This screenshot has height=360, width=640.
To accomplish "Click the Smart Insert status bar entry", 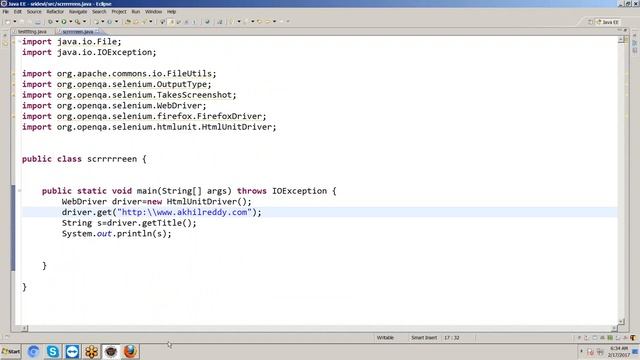I will point(424,338).
